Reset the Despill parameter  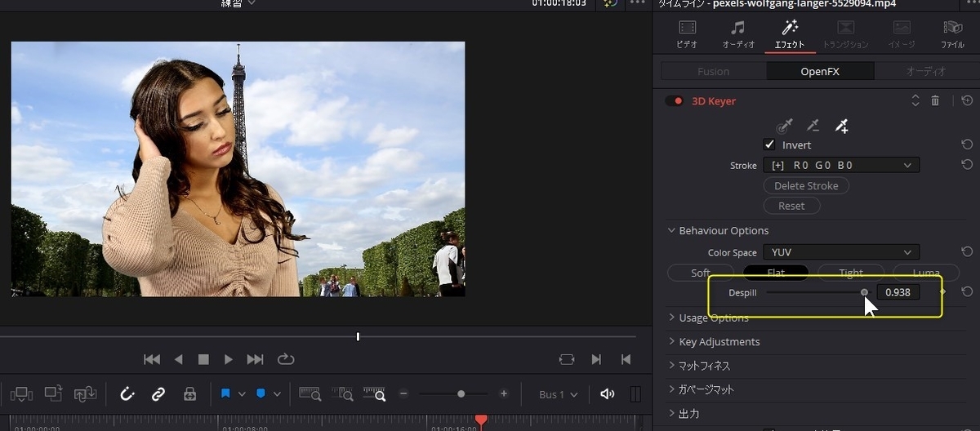[x=967, y=291]
